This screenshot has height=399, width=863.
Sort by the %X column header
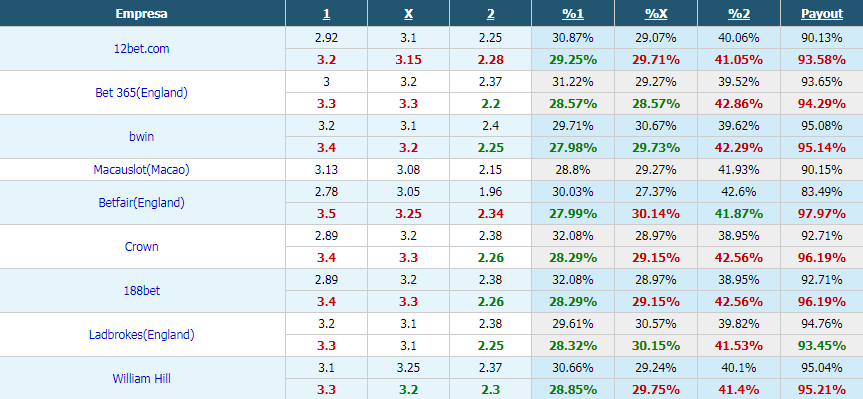coord(656,14)
